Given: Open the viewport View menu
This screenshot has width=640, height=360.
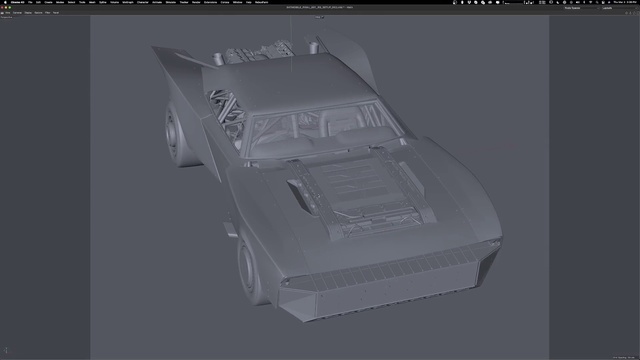Looking at the screenshot, I should (8, 13).
